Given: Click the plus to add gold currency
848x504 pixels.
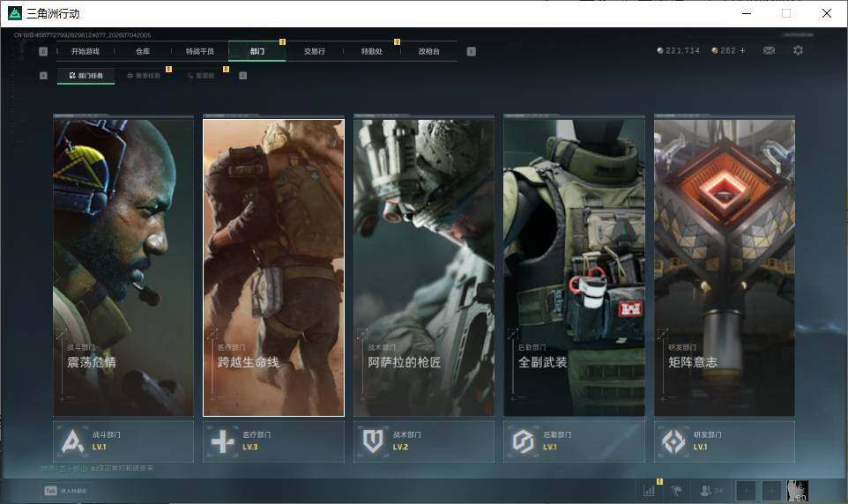Looking at the screenshot, I should 742,50.
